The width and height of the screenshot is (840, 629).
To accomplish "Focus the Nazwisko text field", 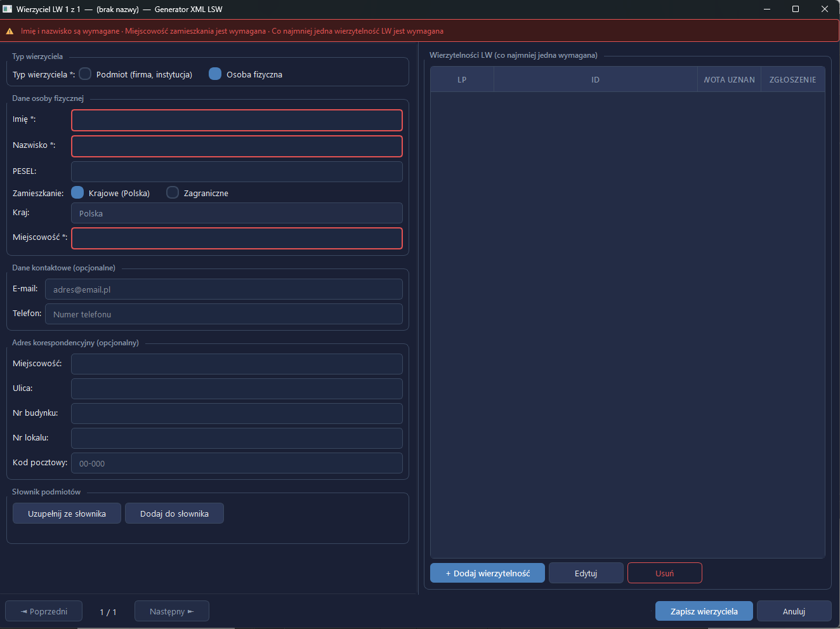I will tap(237, 146).
